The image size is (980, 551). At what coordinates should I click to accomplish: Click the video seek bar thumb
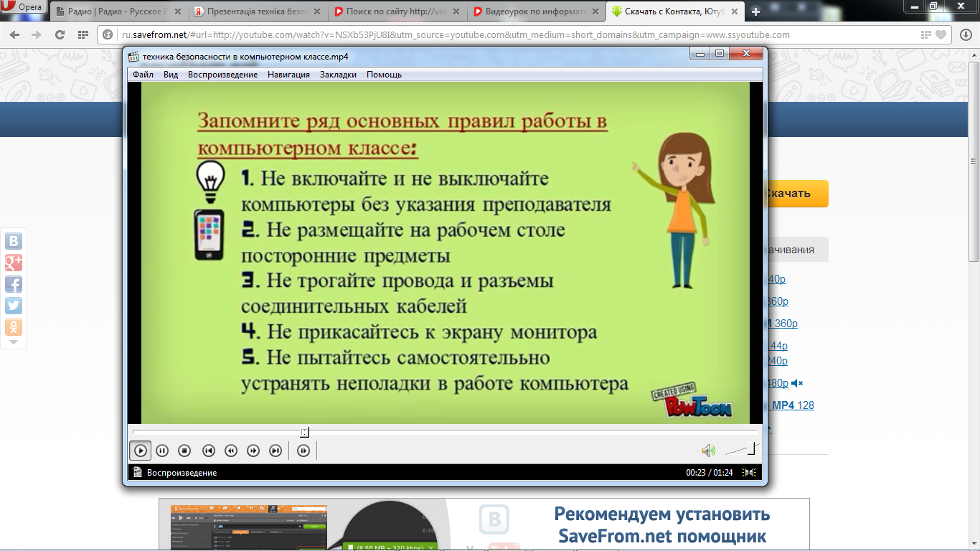click(x=304, y=432)
